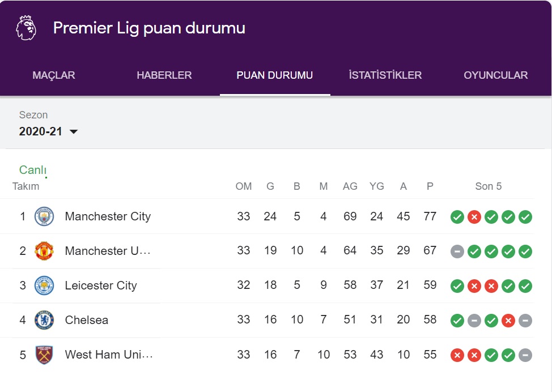The height and width of the screenshot is (392, 552).
Task: Click the dropdown arrow beside 2020-21
Action: click(74, 131)
